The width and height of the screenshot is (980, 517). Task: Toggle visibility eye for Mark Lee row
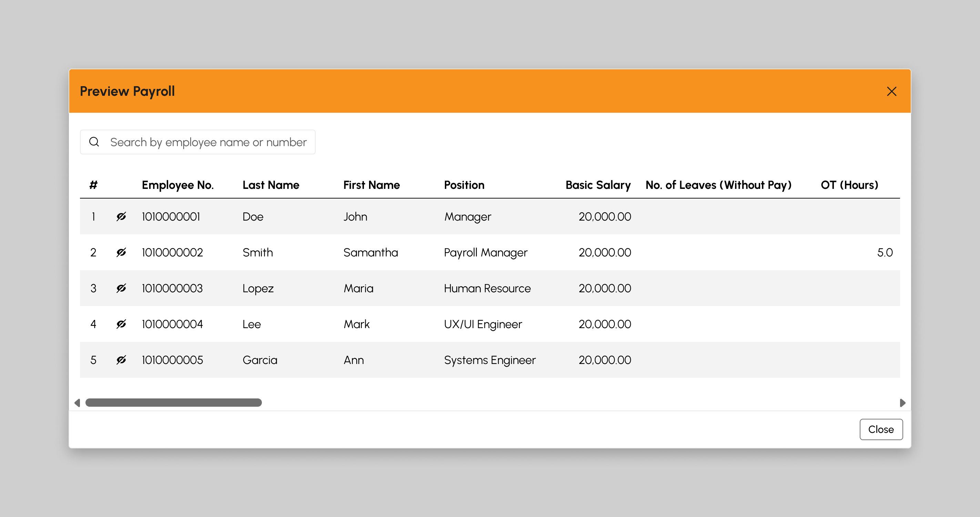coord(121,324)
